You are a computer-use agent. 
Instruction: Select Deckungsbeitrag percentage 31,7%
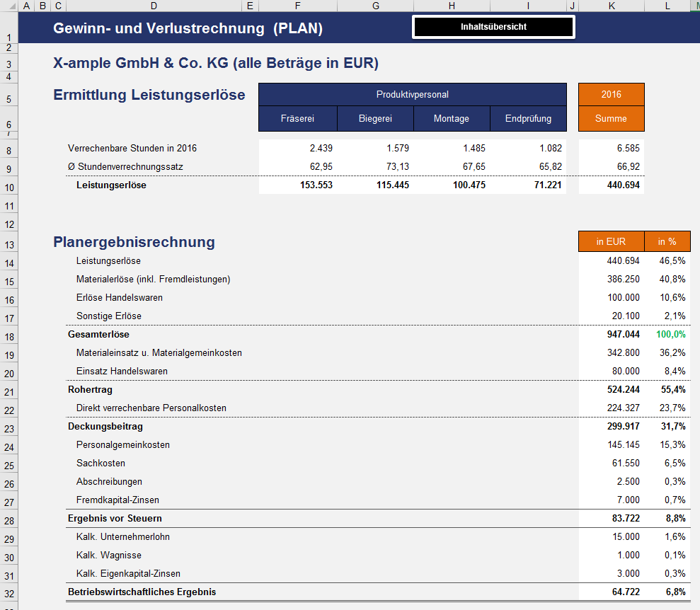pyautogui.click(x=667, y=426)
